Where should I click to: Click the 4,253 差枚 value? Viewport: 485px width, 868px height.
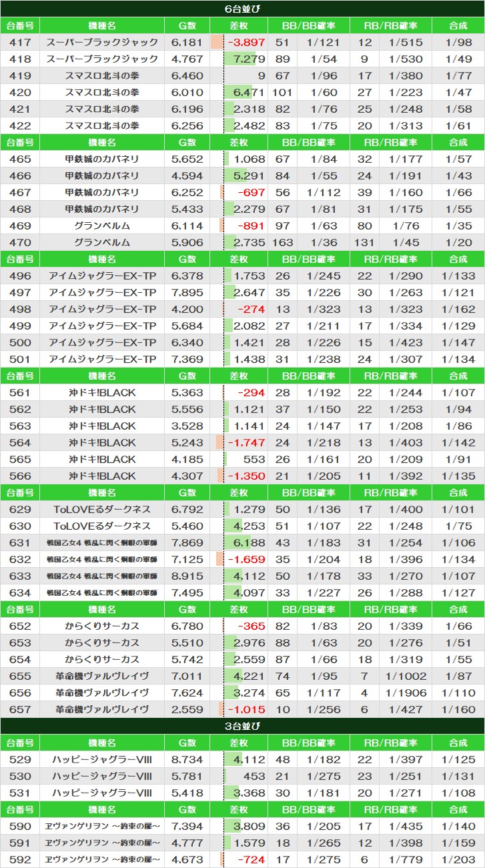[x=250, y=526]
